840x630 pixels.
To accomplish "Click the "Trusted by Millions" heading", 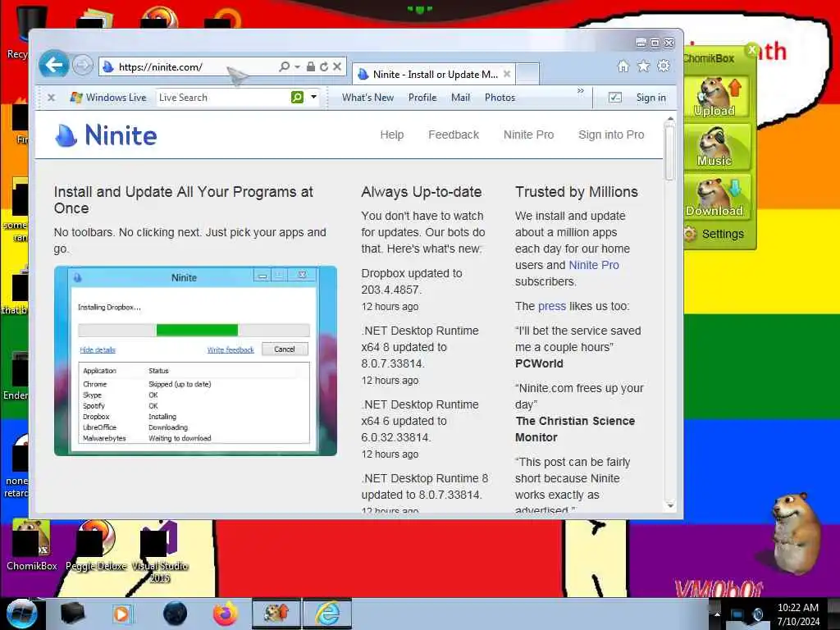I will pos(577,192).
